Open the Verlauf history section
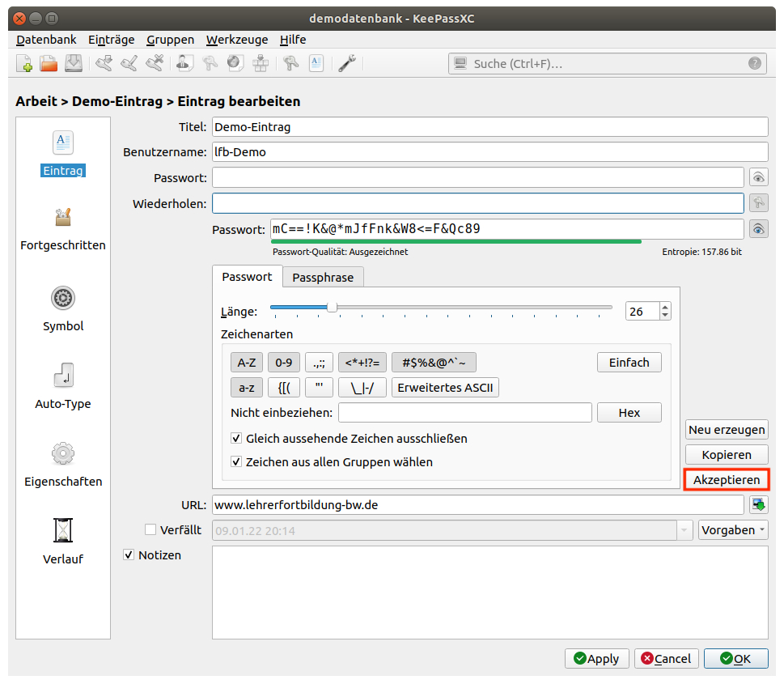Screen dimensions: 784x684 [63, 541]
